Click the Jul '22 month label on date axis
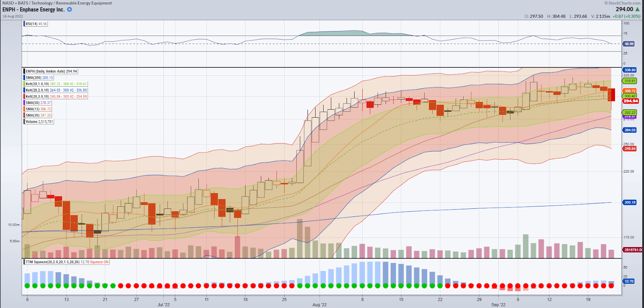 (164, 305)
